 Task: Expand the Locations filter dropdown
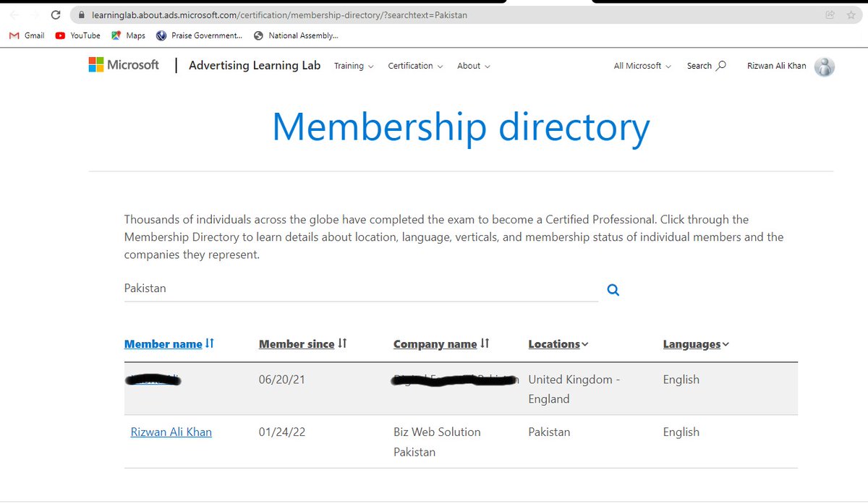[x=558, y=344]
